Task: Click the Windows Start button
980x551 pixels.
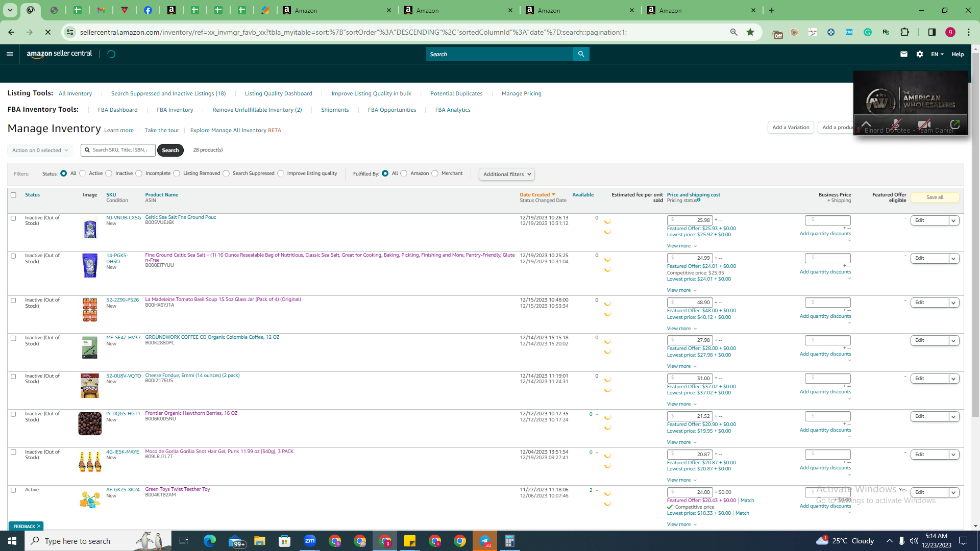Action: pyautogui.click(x=12, y=541)
